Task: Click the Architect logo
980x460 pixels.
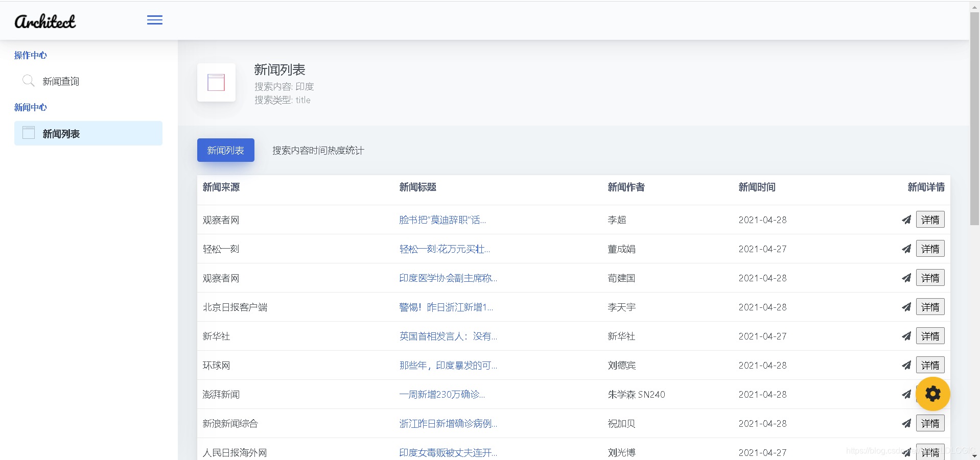Action: (x=45, y=21)
